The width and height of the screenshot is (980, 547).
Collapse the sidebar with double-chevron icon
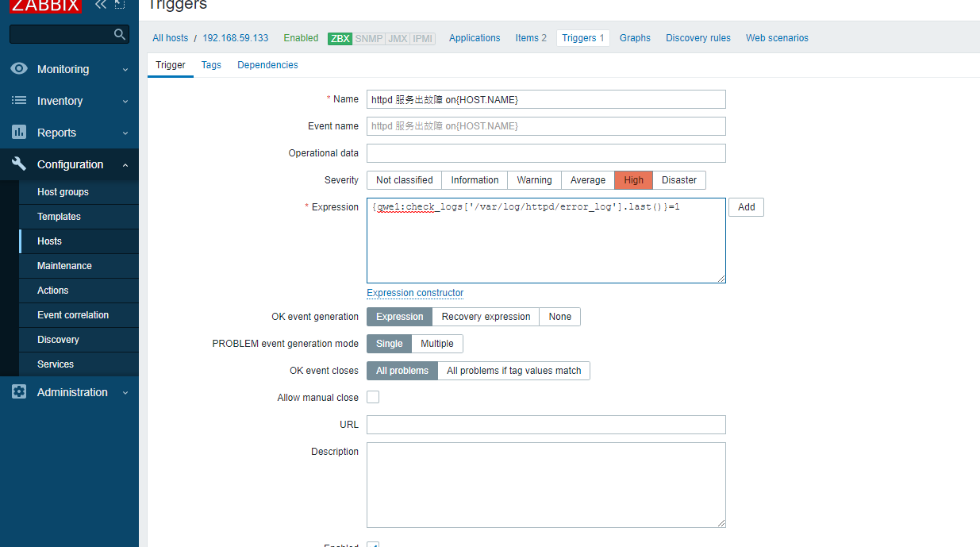click(x=101, y=5)
